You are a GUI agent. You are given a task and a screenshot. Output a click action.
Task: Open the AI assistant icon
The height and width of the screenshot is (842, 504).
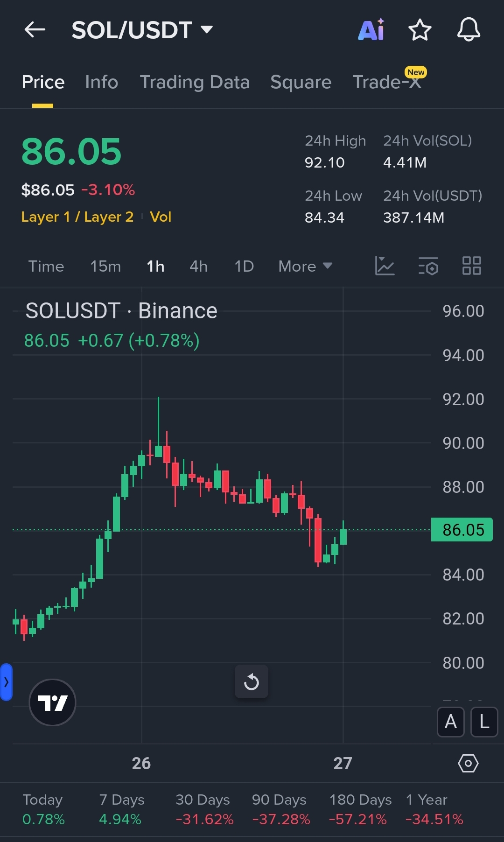(x=371, y=29)
